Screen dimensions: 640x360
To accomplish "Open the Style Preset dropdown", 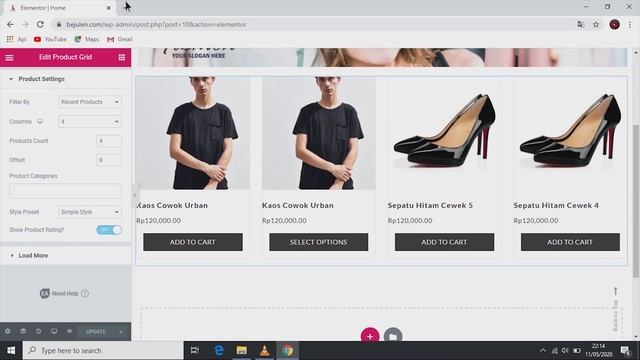I will (90, 212).
